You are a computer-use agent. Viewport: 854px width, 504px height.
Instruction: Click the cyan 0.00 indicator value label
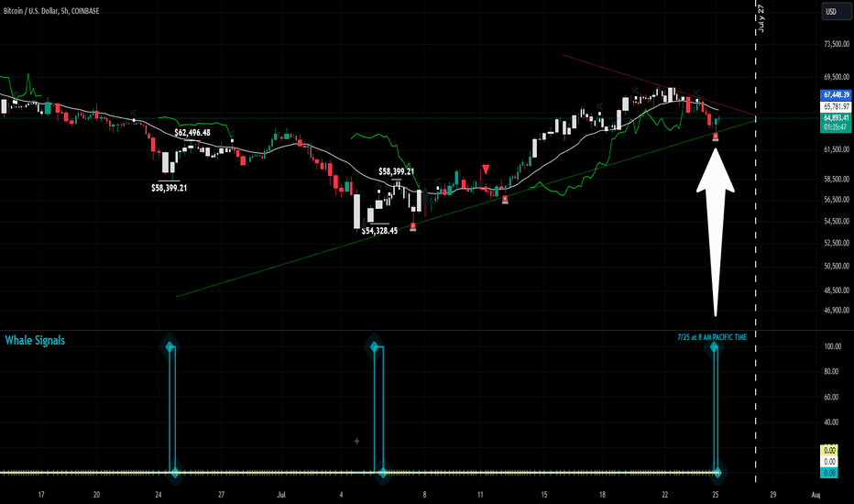point(829,473)
